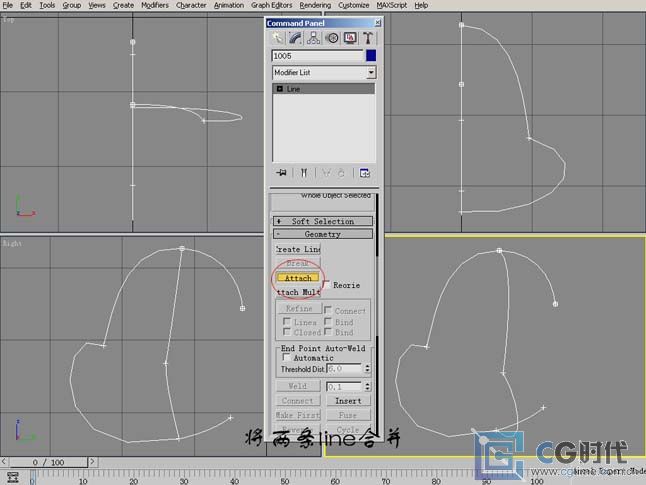
Task: Open the Hierarchy tab in Command Panel
Action: tap(314, 38)
